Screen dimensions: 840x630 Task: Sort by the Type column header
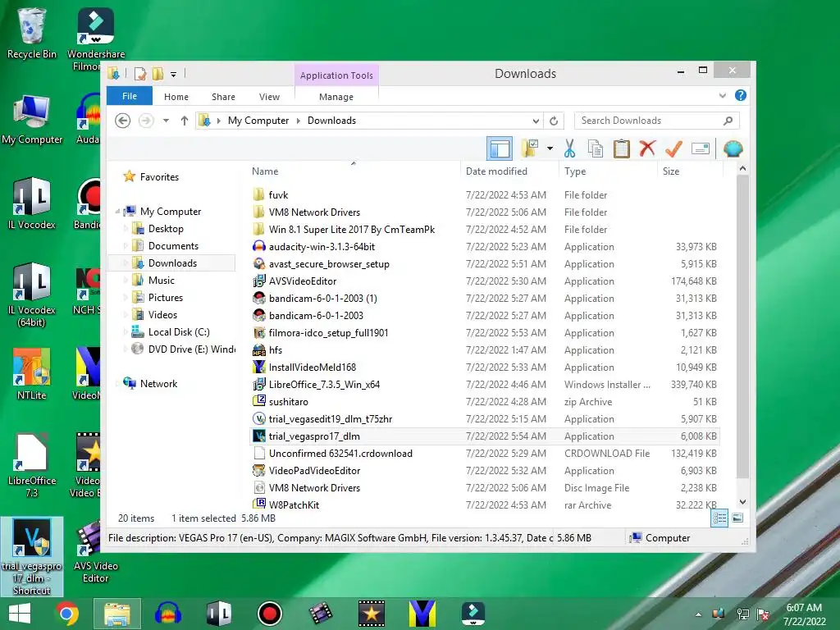click(575, 171)
